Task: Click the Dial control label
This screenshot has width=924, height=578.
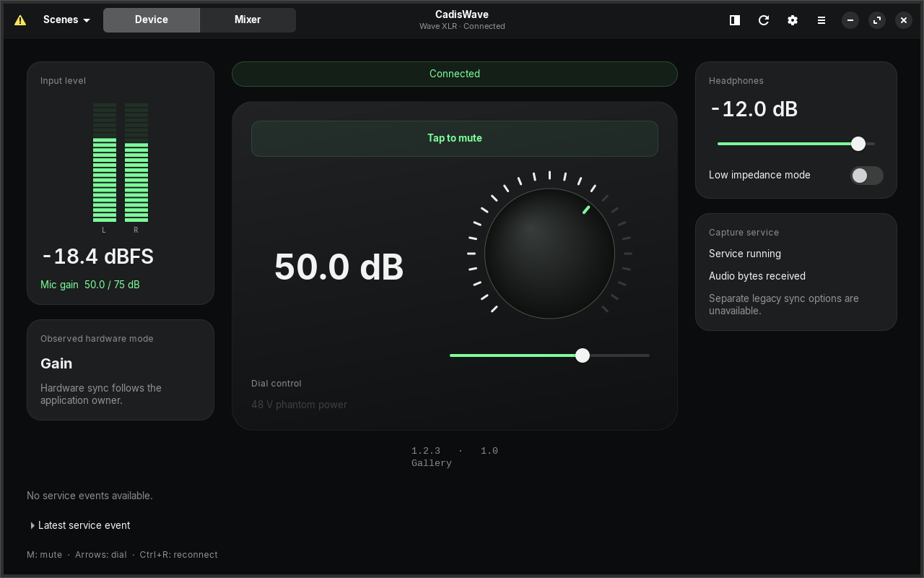Action: (276, 384)
